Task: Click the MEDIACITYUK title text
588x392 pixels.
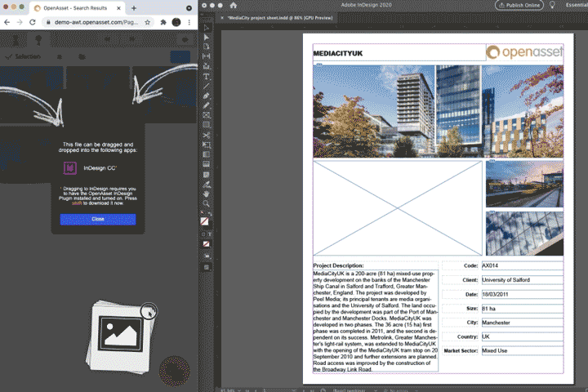Action: point(338,53)
